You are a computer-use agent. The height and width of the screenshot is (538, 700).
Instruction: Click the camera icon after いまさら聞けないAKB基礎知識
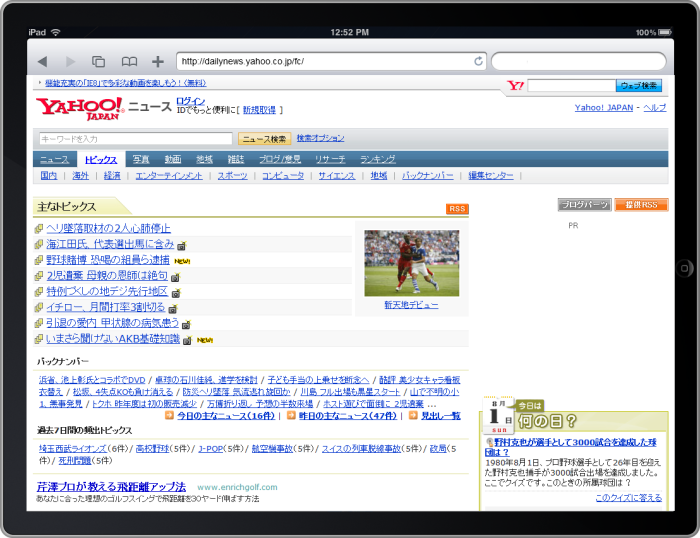tap(187, 340)
